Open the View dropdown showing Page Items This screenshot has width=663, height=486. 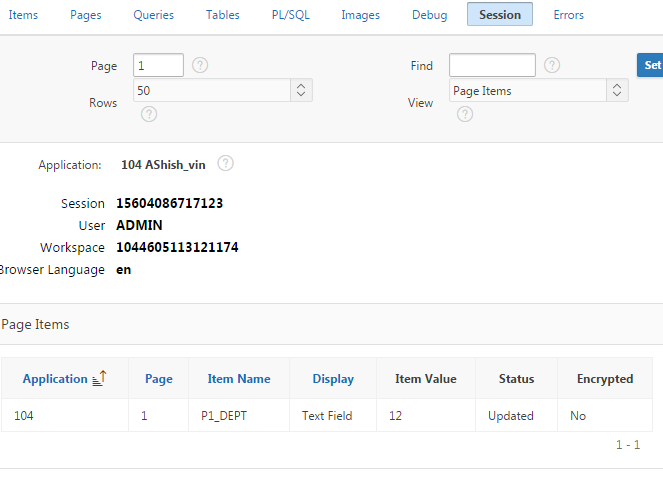[538, 91]
